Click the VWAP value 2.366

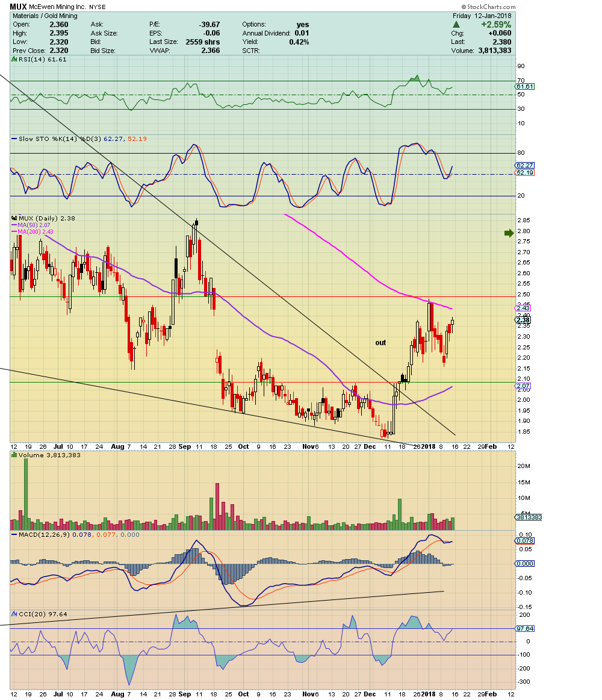click(211, 51)
